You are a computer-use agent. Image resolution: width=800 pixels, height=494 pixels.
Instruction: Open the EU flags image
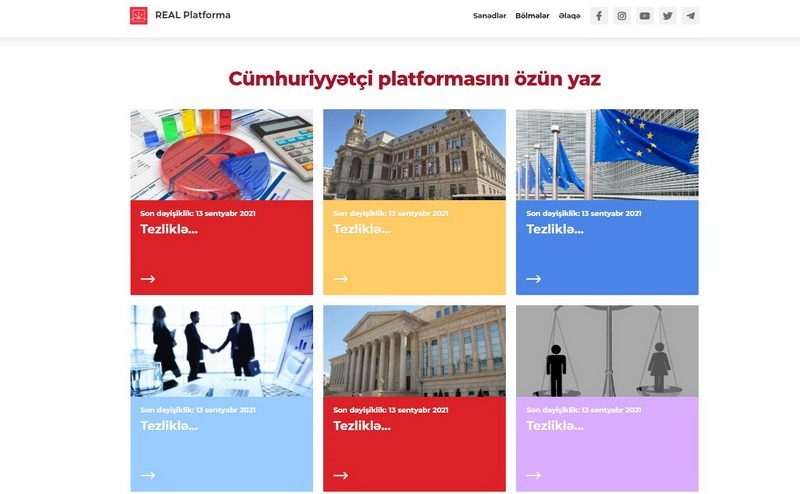pos(607,154)
